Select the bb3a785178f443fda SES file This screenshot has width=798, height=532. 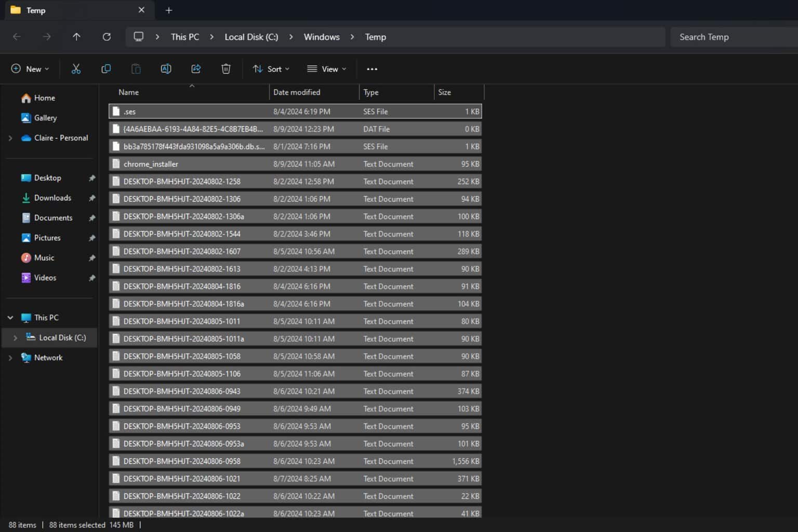point(295,147)
